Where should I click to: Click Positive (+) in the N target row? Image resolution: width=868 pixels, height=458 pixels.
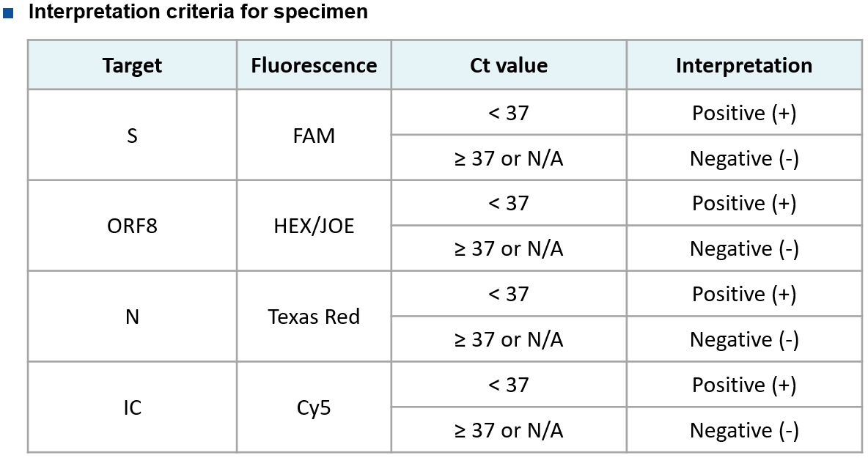[744, 294]
